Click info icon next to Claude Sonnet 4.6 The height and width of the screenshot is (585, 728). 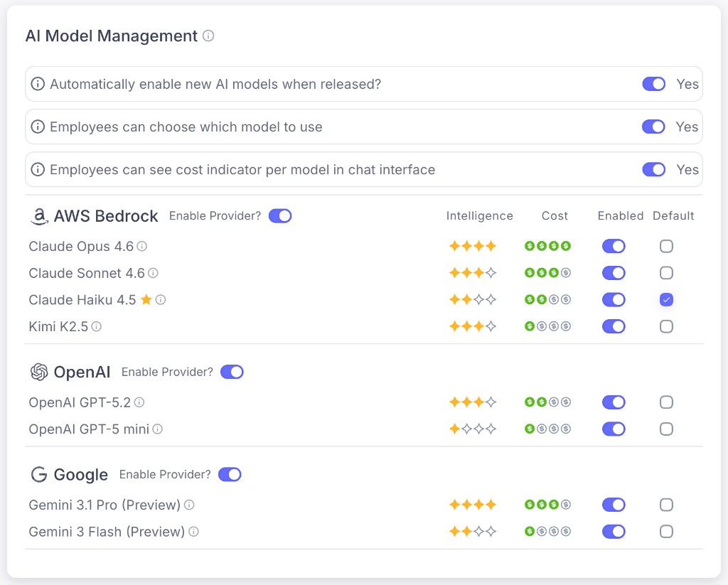pyautogui.click(x=153, y=273)
